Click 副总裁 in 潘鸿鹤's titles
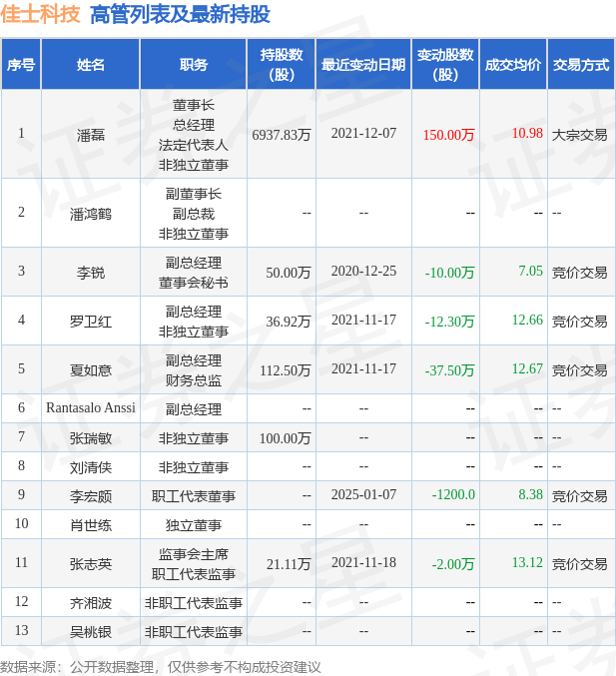 tap(194, 214)
